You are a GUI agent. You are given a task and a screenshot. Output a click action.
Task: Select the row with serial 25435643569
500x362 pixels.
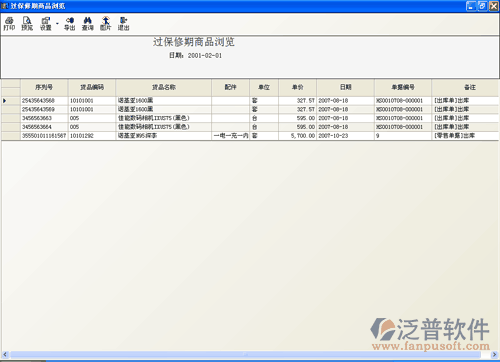click(x=250, y=109)
